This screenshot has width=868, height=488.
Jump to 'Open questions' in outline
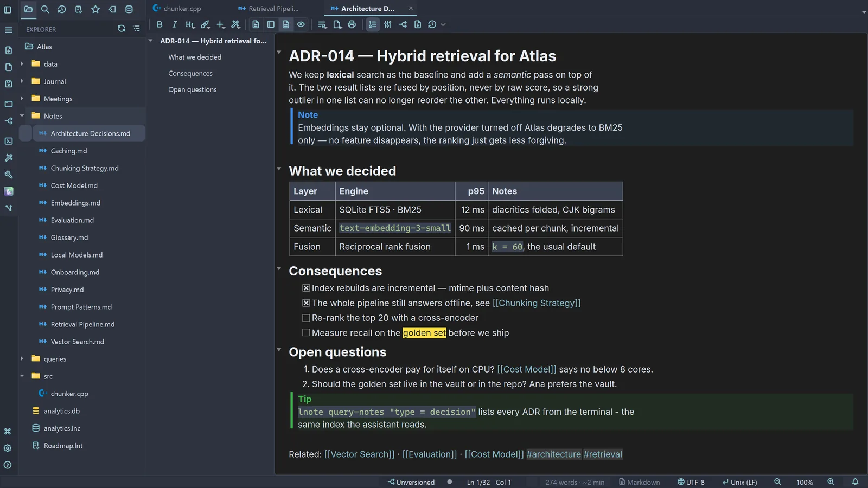click(192, 89)
